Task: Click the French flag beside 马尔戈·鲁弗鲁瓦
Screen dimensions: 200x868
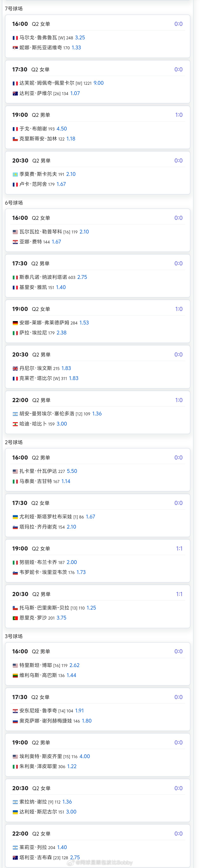Action: [x=15, y=38]
